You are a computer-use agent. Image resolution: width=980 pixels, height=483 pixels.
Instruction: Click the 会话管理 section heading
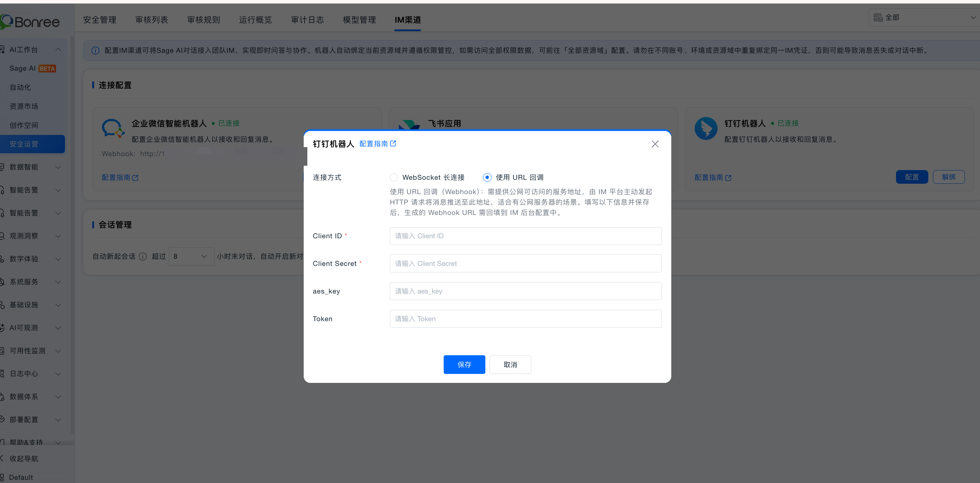tap(115, 225)
